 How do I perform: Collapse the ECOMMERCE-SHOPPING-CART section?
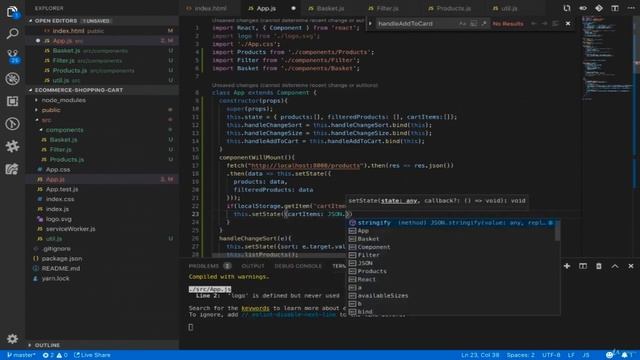[x=31, y=90]
